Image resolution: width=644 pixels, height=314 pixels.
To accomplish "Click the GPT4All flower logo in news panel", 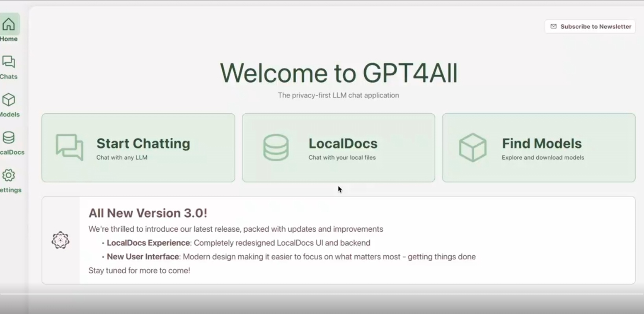I will [x=61, y=240].
